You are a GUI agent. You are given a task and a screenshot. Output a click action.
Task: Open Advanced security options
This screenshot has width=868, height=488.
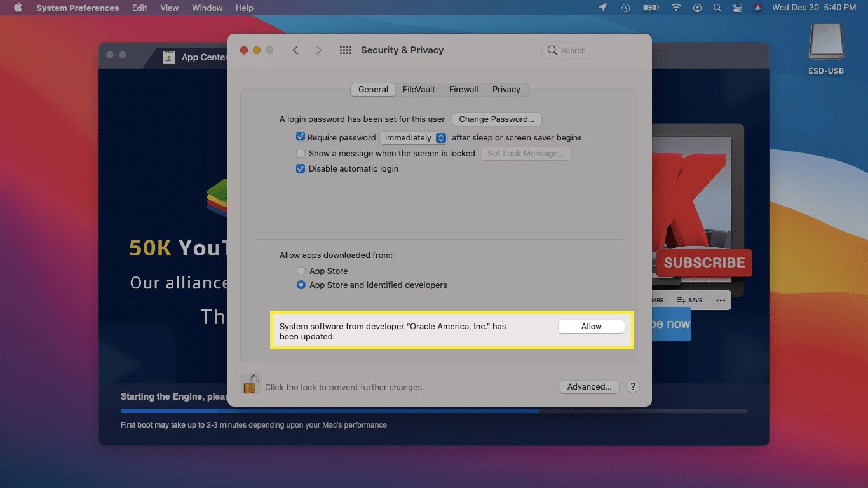589,386
